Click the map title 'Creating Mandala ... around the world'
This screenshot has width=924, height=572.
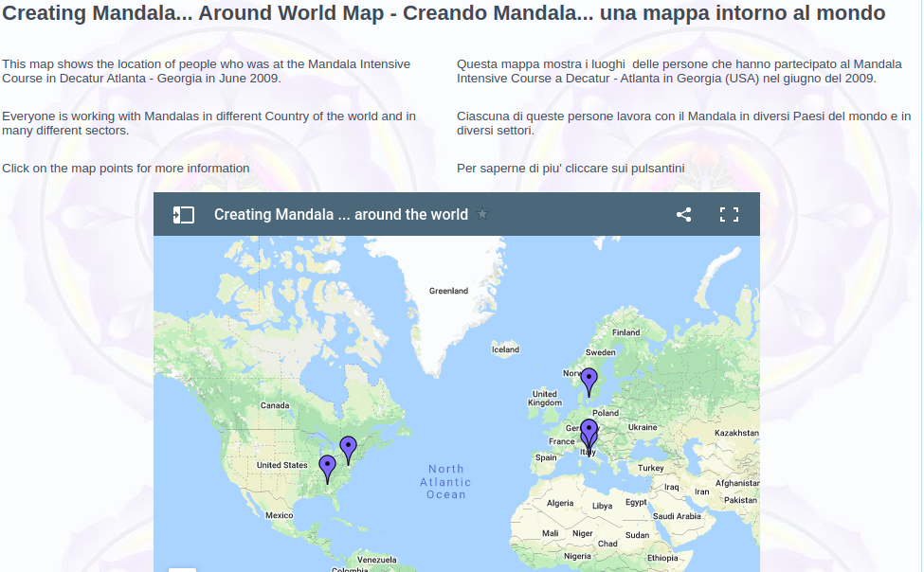coord(340,214)
